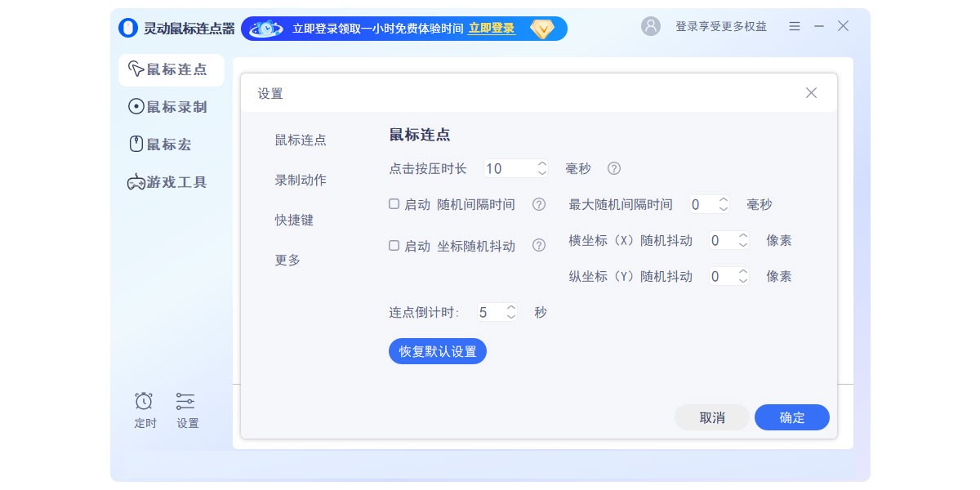
Task: Open the hamburger menu icon
Action: click(x=795, y=26)
